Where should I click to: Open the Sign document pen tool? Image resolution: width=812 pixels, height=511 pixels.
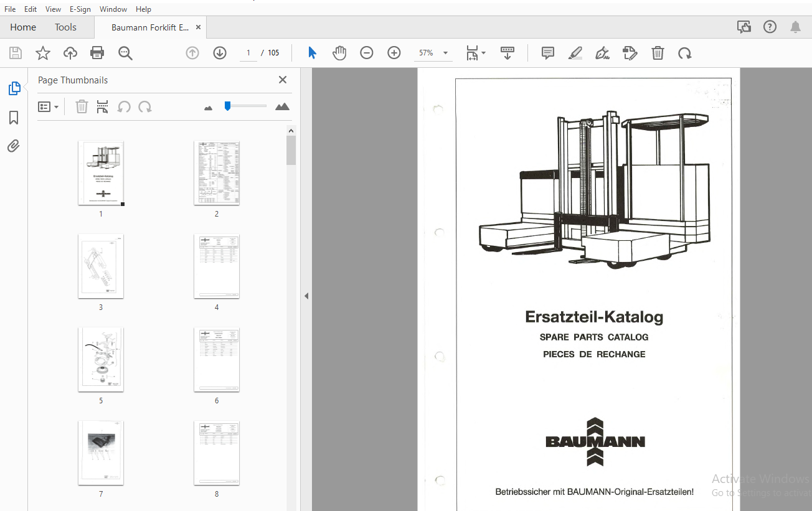point(602,53)
